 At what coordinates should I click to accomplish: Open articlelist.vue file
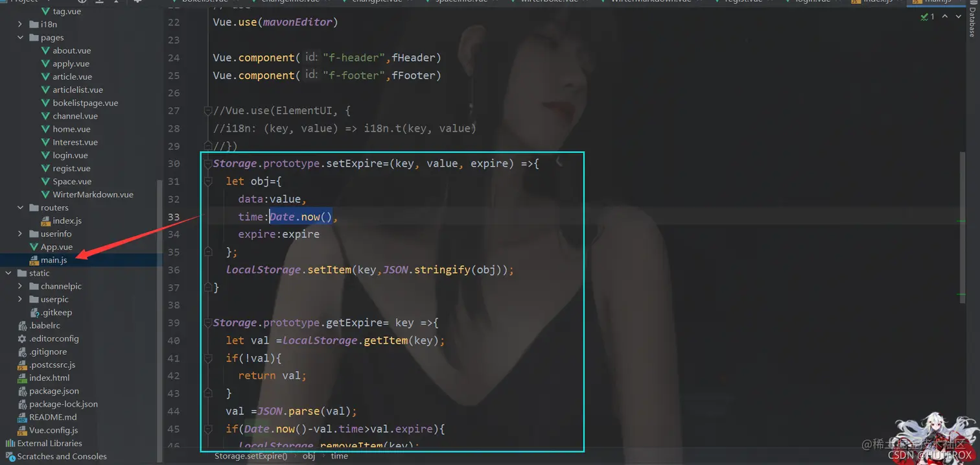(x=78, y=89)
